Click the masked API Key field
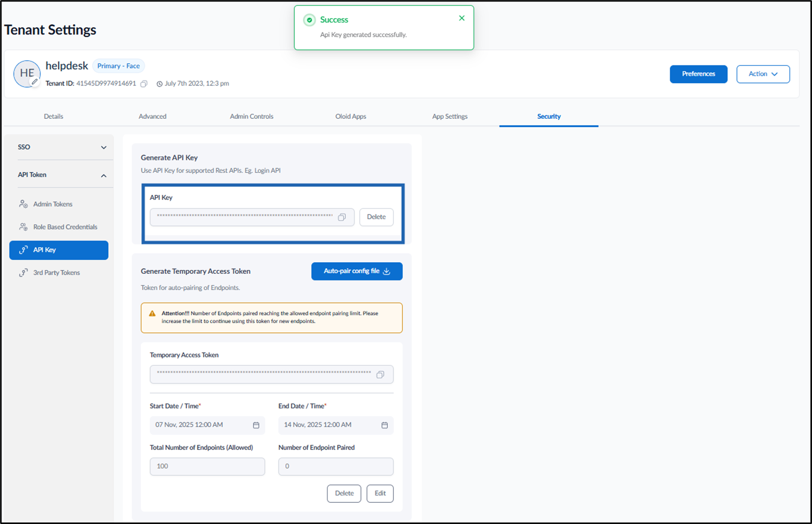 click(x=252, y=217)
